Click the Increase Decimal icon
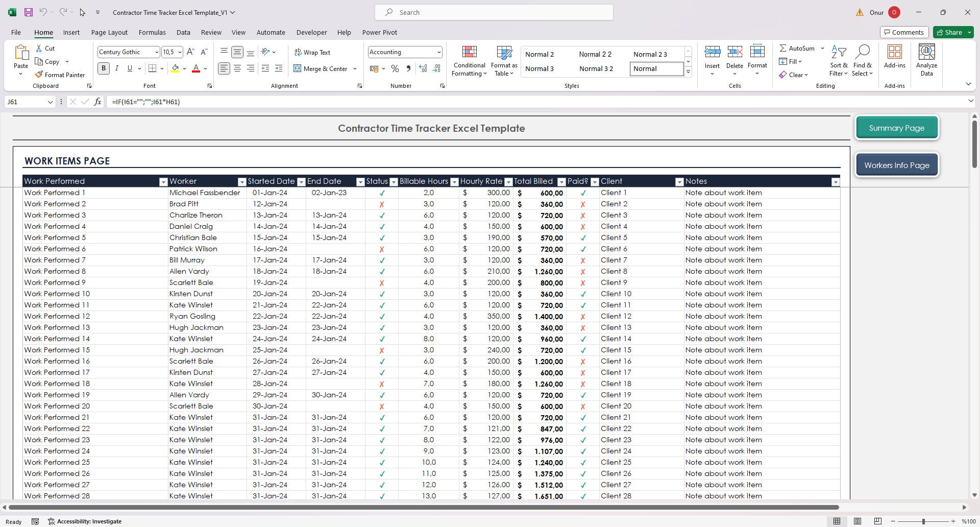The width and height of the screenshot is (980, 527). (423, 68)
